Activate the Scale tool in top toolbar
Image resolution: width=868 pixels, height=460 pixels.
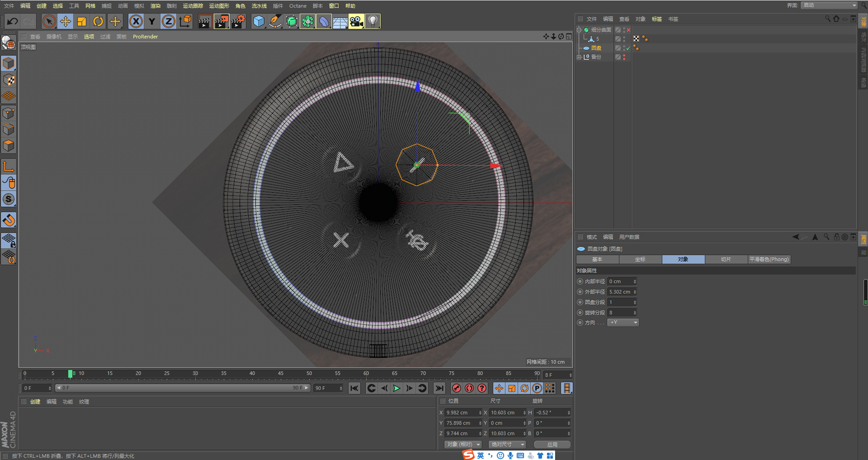click(x=82, y=21)
